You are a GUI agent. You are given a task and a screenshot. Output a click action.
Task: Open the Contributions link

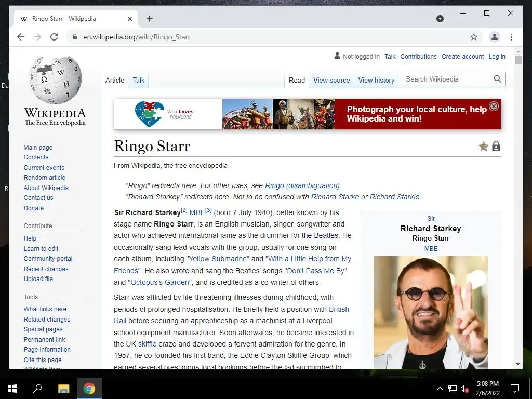418,56
